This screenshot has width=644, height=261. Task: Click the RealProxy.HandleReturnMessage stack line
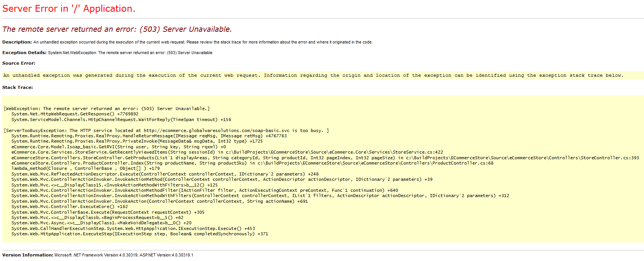149,136
